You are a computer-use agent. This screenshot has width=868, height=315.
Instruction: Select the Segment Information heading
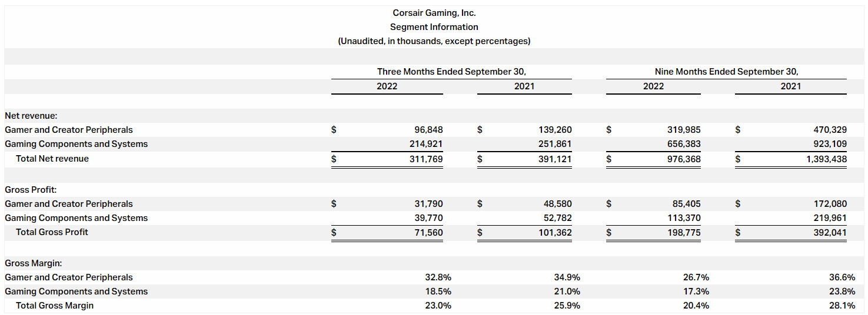(x=434, y=27)
